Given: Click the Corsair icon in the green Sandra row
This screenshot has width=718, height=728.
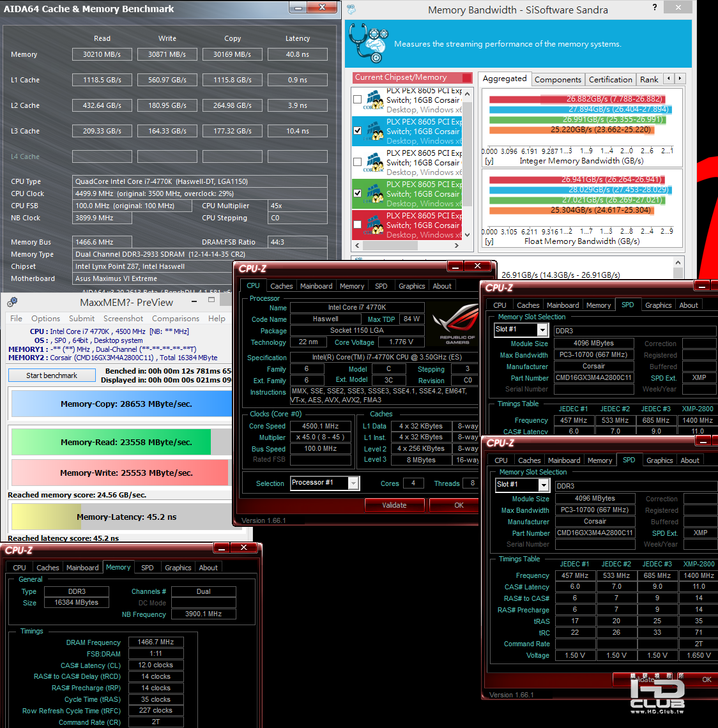Looking at the screenshot, I should pyautogui.click(x=374, y=194).
